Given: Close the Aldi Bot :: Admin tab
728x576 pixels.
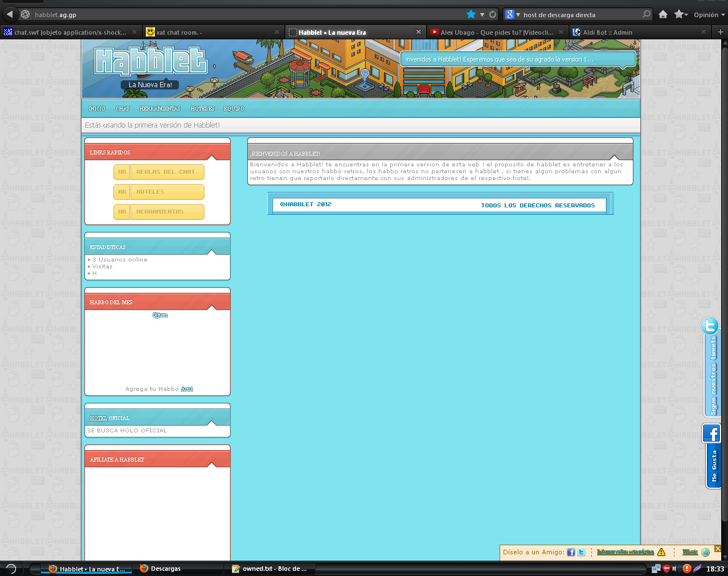Looking at the screenshot, I should pyautogui.click(x=704, y=32).
